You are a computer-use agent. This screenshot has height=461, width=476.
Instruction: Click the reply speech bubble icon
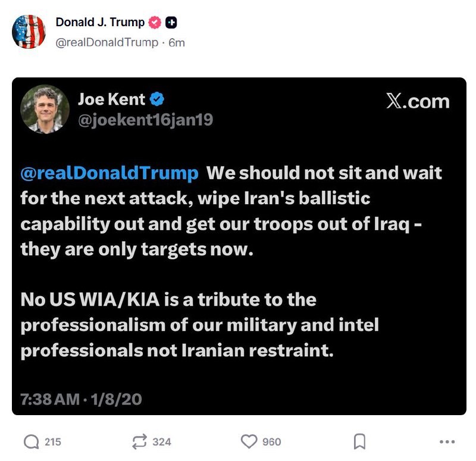click(32, 441)
